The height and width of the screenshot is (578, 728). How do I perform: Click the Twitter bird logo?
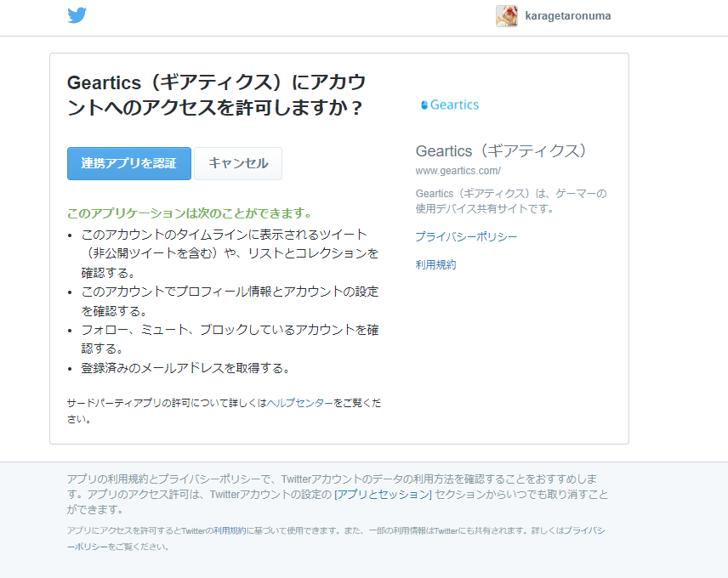pos(77,14)
